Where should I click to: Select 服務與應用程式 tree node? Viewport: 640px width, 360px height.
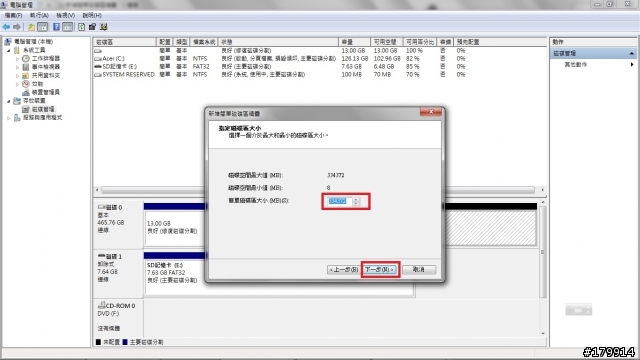[x=42, y=118]
